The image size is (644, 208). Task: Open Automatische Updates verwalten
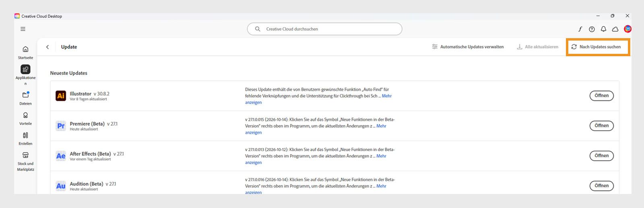[x=468, y=47]
